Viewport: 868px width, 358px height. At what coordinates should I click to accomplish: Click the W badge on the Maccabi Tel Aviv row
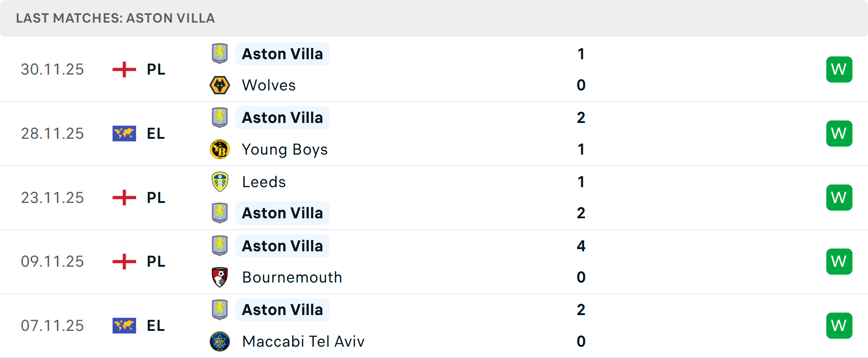click(839, 325)
